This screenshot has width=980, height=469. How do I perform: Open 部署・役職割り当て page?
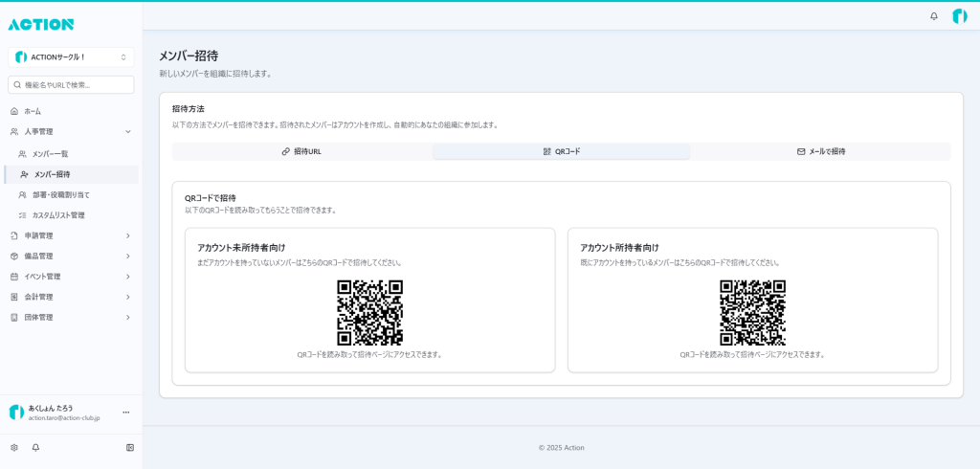[x=60, y=194]
